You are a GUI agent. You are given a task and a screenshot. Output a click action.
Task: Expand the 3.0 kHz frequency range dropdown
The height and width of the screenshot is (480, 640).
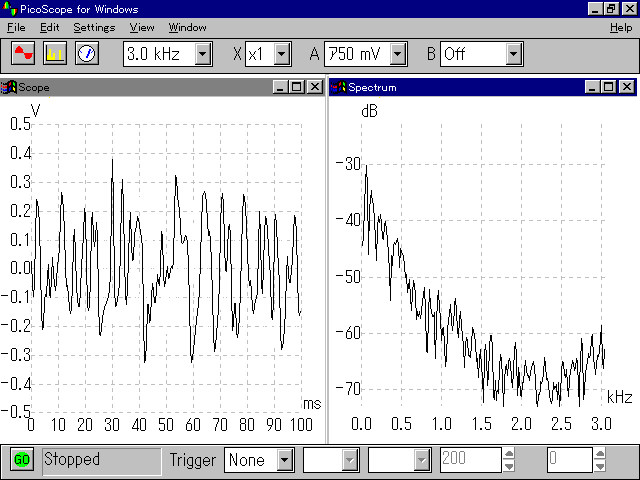(202, 54)
